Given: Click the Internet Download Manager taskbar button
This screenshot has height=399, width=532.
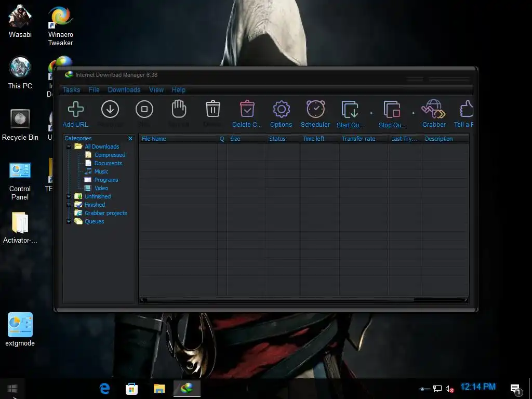Looking at the screenshot, I should point(187,389).
